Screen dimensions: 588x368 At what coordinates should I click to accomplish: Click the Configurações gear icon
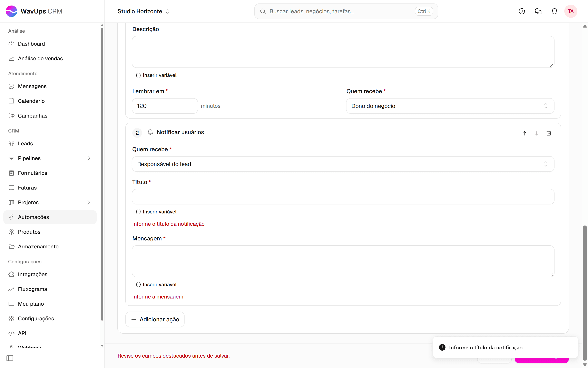pos(11,319)
